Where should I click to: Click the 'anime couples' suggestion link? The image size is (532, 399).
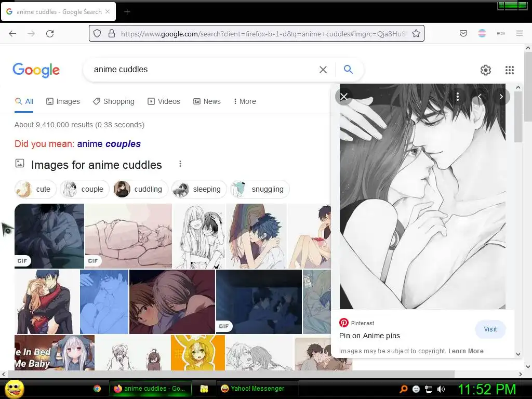tap(109, 144)
